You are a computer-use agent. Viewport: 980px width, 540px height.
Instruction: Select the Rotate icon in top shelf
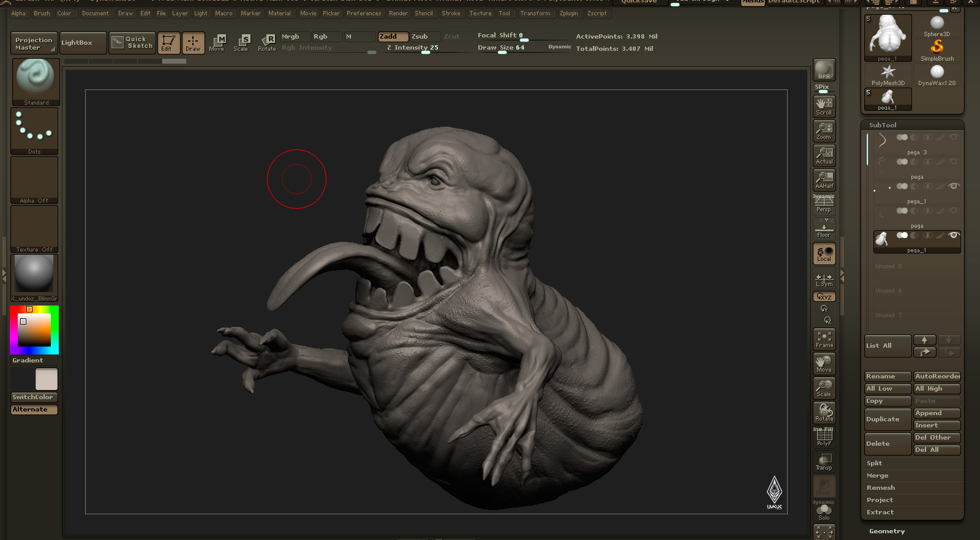point(266,42)
